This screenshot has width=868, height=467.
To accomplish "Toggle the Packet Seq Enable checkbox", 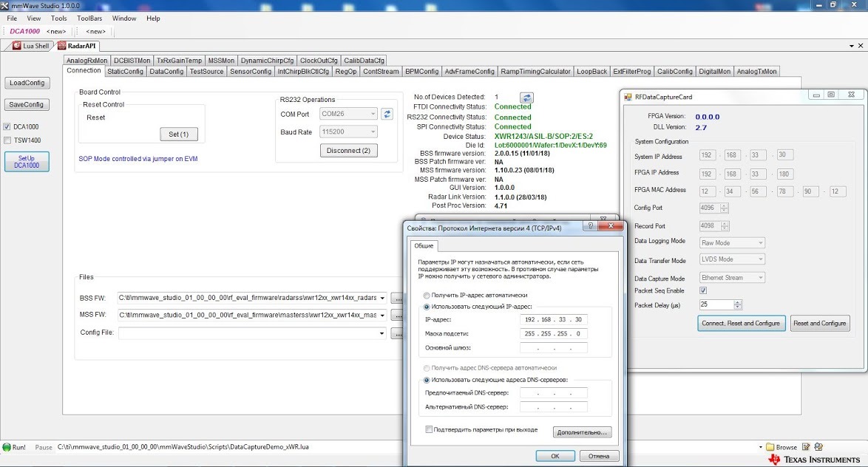I will [703, 290].
